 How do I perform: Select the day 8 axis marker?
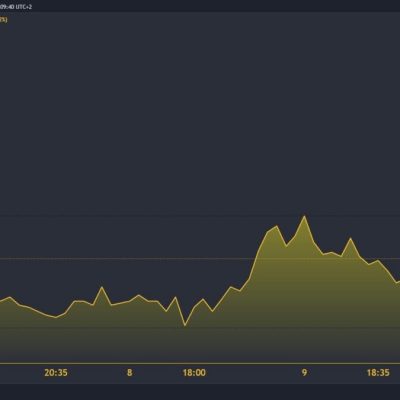point(129,372)
